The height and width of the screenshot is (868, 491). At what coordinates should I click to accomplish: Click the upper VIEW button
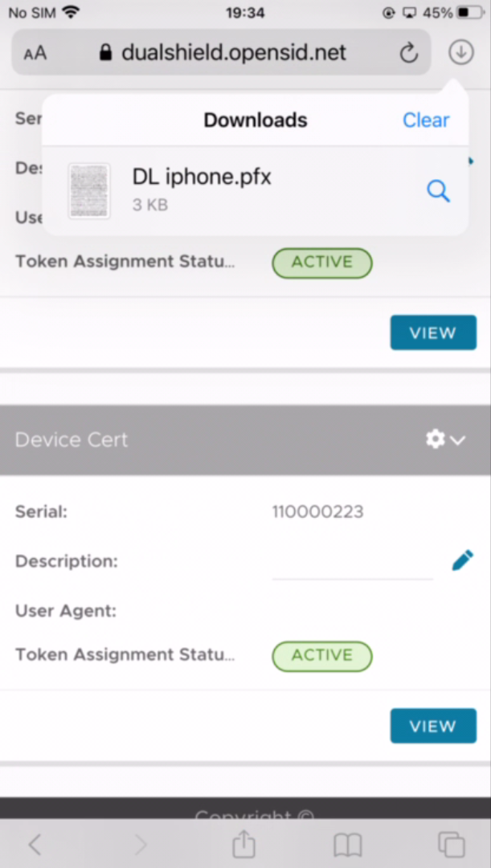tap(433, 332)
